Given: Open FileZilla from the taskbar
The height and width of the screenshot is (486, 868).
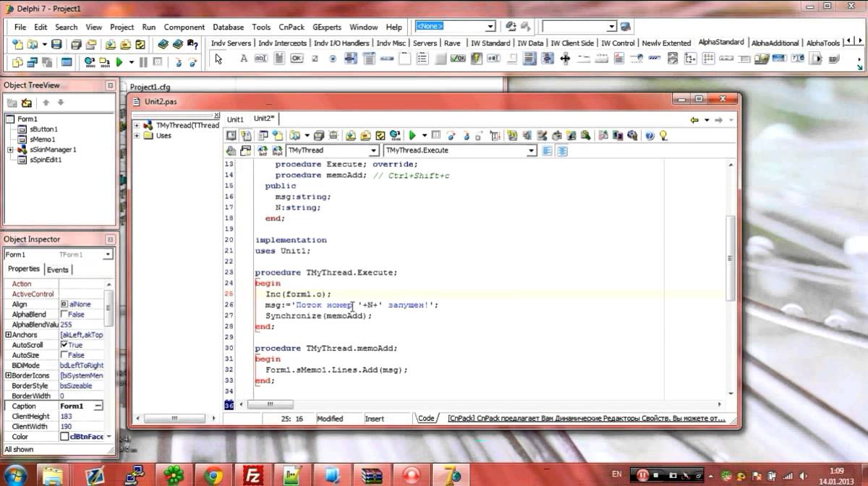Looking at the screenshot, I should 253,475.
